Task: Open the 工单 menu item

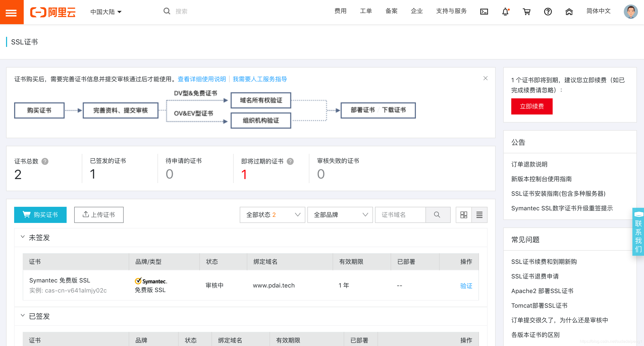Action: [x=366, y=11]
